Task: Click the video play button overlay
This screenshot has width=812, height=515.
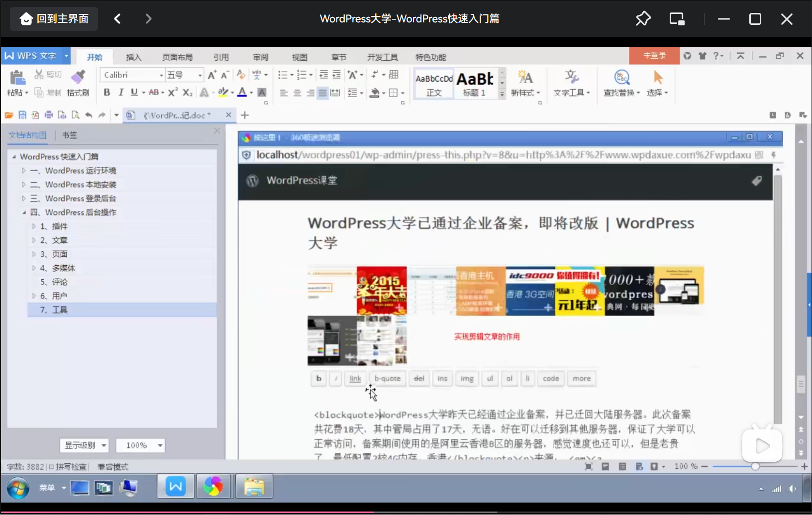Action: [762, 445]
